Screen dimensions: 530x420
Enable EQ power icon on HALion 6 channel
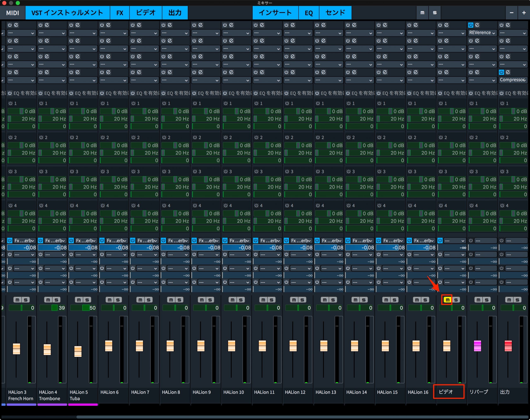(102, 93)
